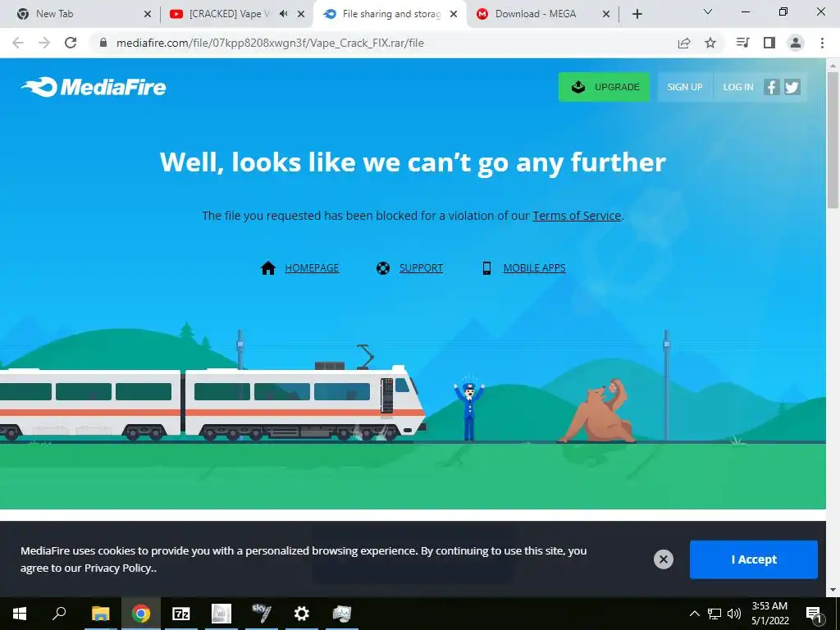Go forward with the browser forward arrow
Image resolution: width=840 pixels, height=630 pixels.
(x=44, y=43)
